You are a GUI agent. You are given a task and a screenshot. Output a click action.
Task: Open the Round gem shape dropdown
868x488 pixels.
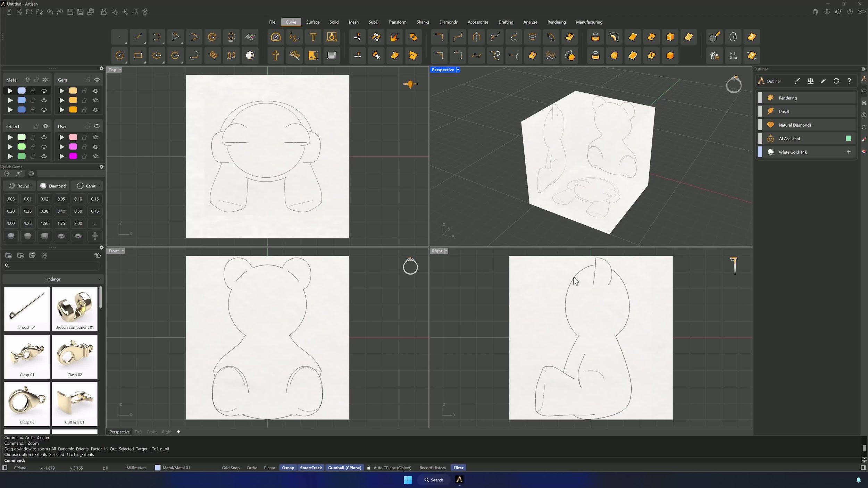click(x=20, y=186)
